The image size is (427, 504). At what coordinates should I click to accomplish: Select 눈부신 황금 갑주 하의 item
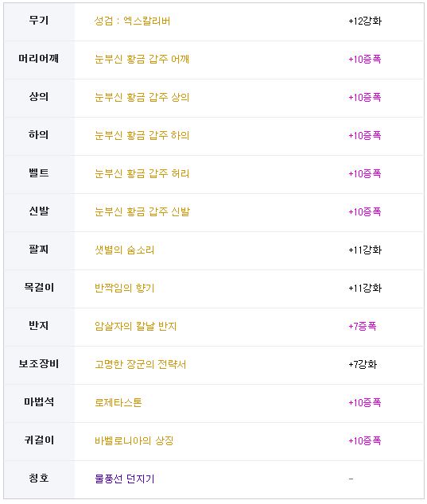(x=142, y=135)
